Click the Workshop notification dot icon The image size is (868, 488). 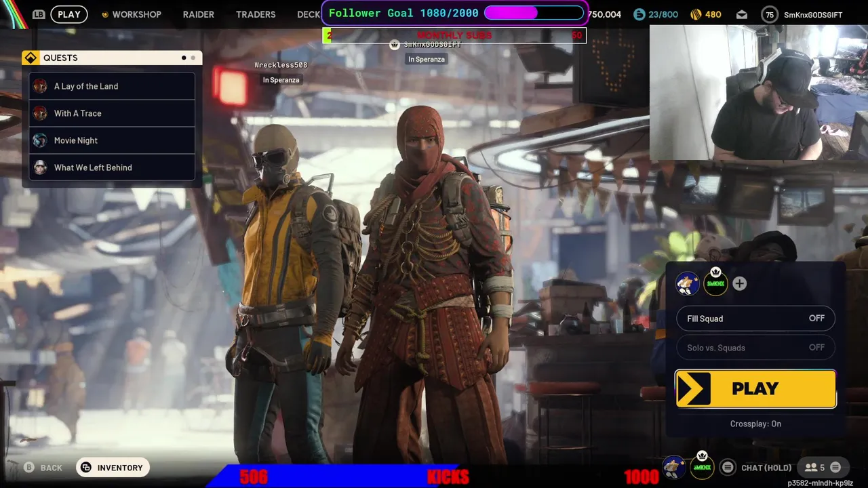(105, 14)
